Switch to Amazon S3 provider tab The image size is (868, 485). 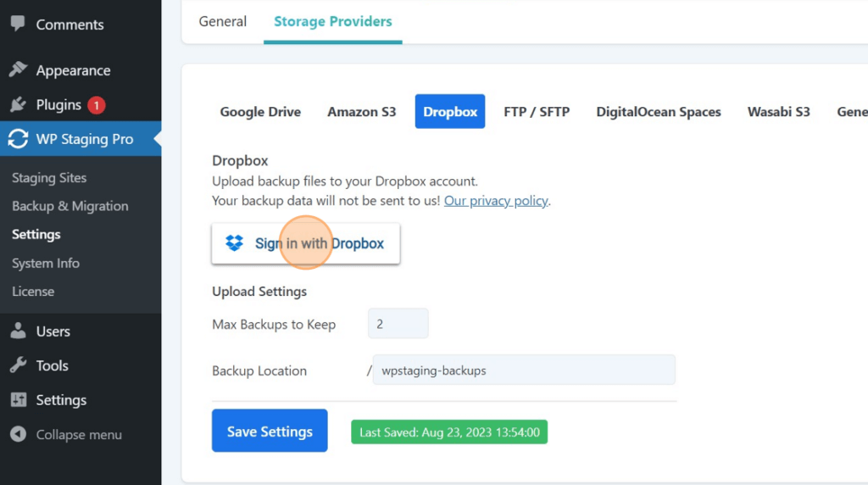click(x=361, y=111)
